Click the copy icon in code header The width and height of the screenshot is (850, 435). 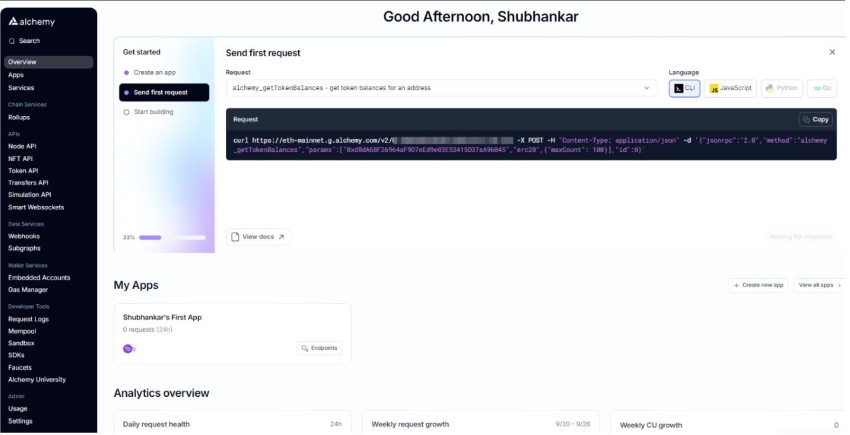pos(806,119)
